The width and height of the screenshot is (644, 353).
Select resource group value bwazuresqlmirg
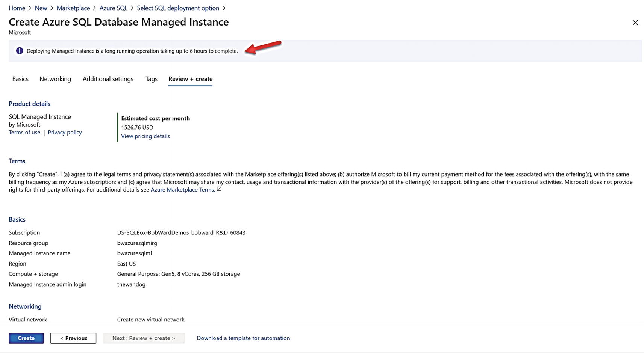137,243
